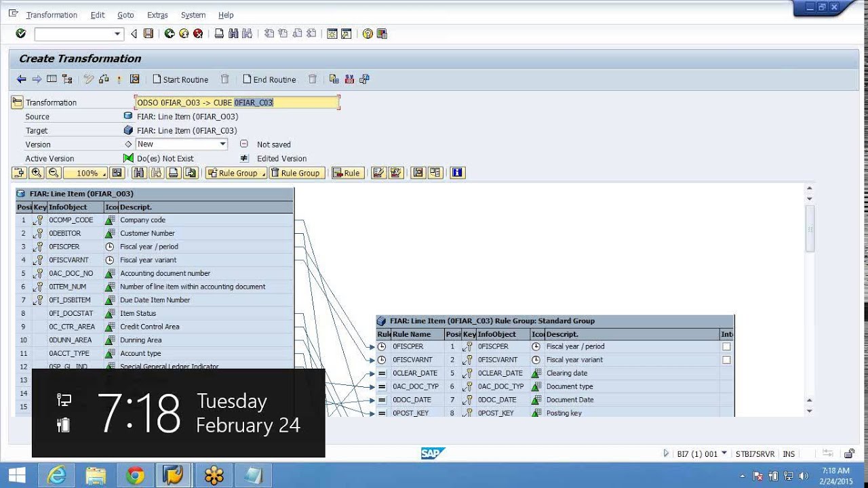Screen dimensions: 868x488
Task: Click the Create new session icon
Action: [332, 33]
